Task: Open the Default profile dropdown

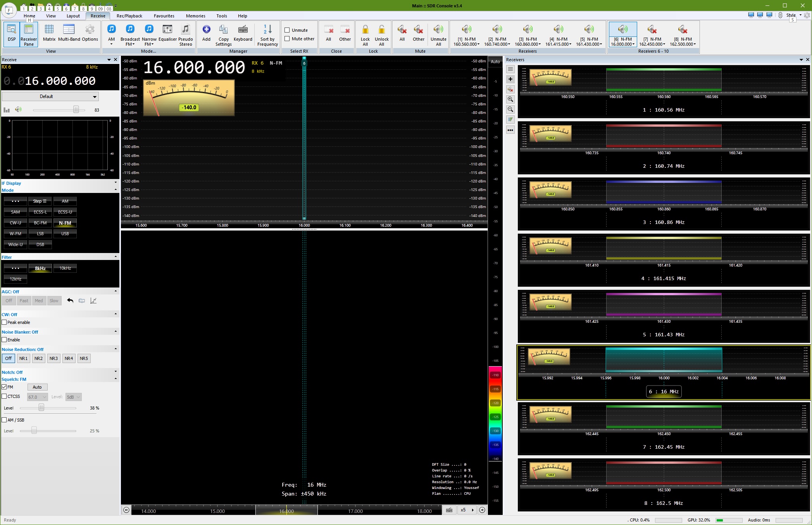Action: (x=50, y=96)
